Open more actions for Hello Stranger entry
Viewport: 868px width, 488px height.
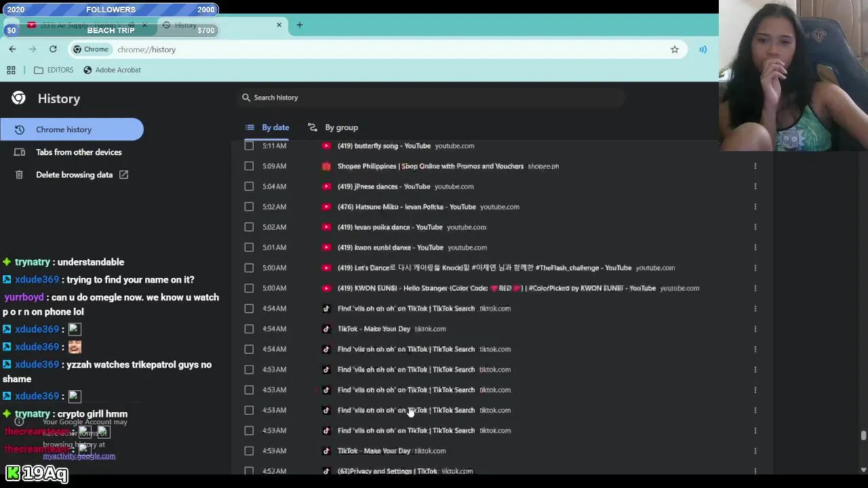point(755,288)
